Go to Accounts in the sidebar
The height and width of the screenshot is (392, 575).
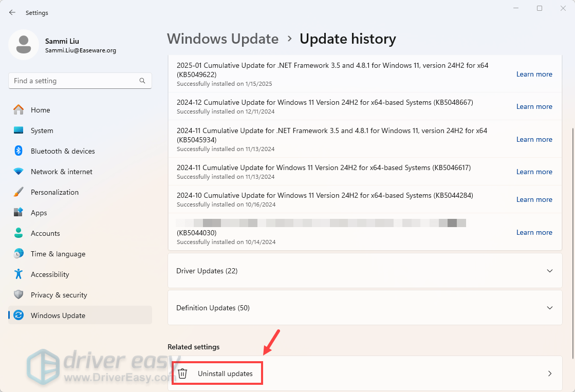(x=45, y=233)
